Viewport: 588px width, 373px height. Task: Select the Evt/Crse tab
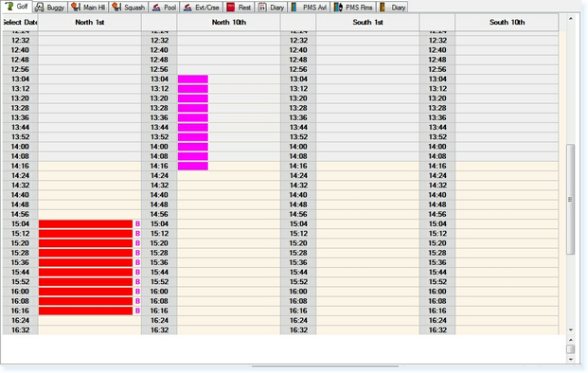click(x=202, y=8)
